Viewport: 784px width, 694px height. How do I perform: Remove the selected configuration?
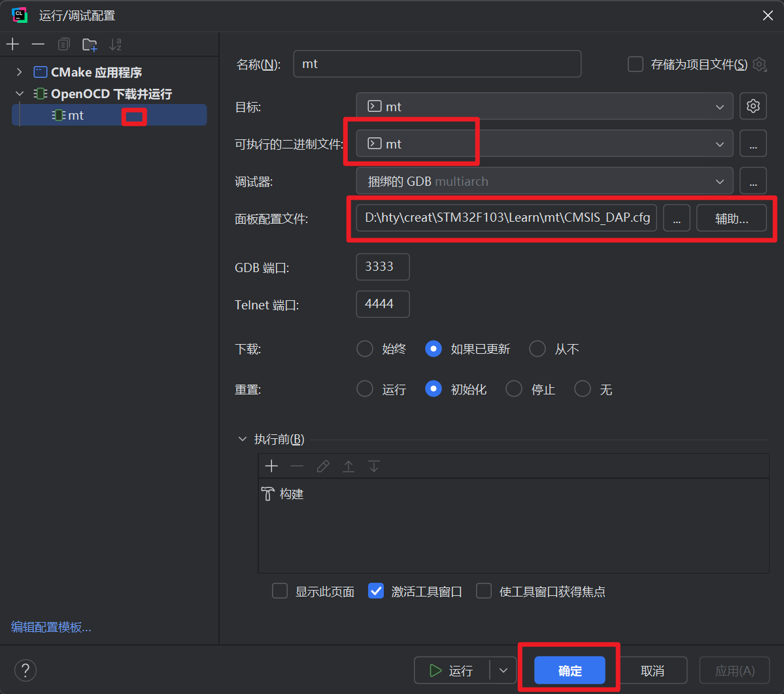tap(38, 44)
